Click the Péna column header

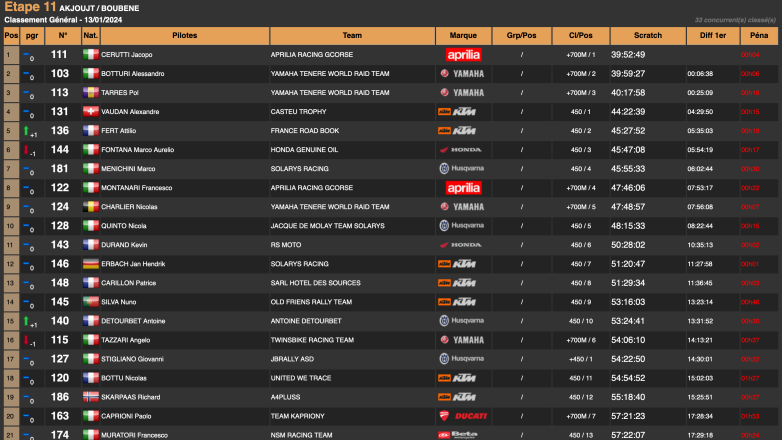(759, 36)
